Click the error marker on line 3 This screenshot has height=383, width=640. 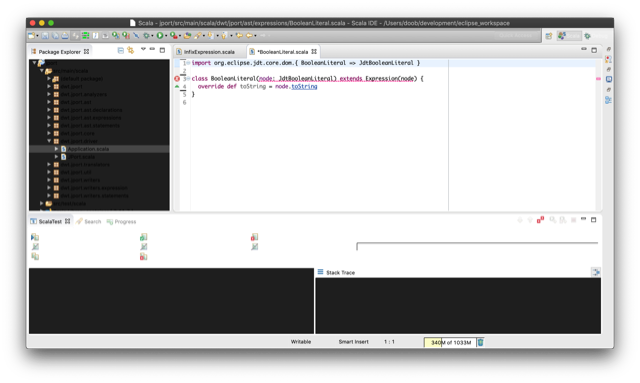(177, 78)
